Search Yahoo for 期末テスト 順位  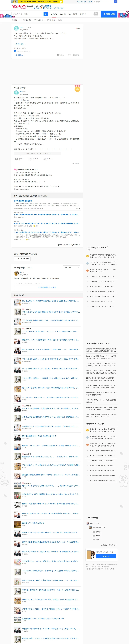click(x=22, y=259)
